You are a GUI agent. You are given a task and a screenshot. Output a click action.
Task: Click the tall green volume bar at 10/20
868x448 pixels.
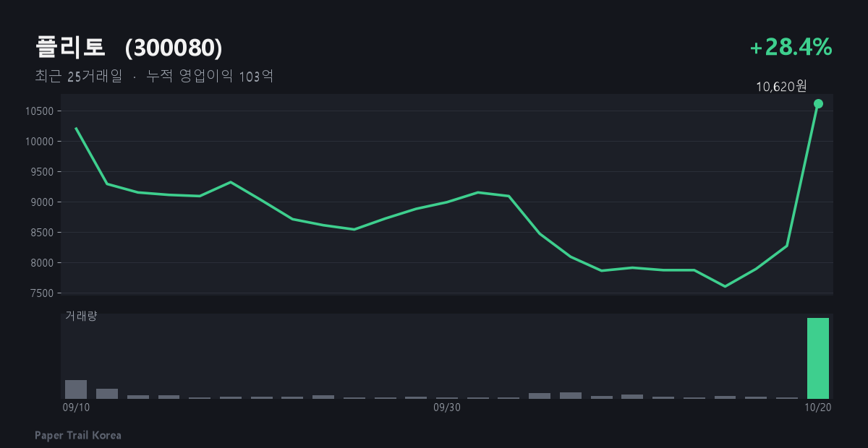tap(818, 358)
